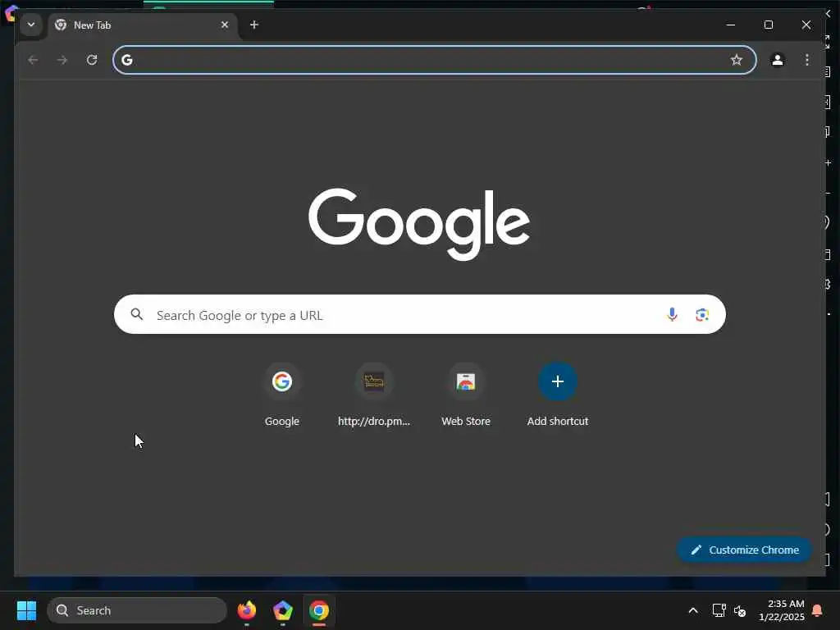Viewport: 840px width, 630px height.
Task: Go back with the back arrow
Action: (33, 60)
